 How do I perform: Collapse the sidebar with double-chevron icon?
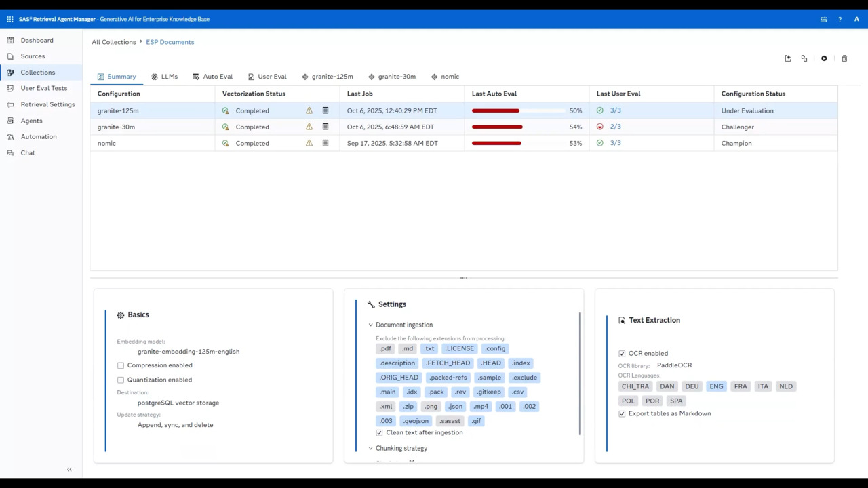tap(69, 470)
